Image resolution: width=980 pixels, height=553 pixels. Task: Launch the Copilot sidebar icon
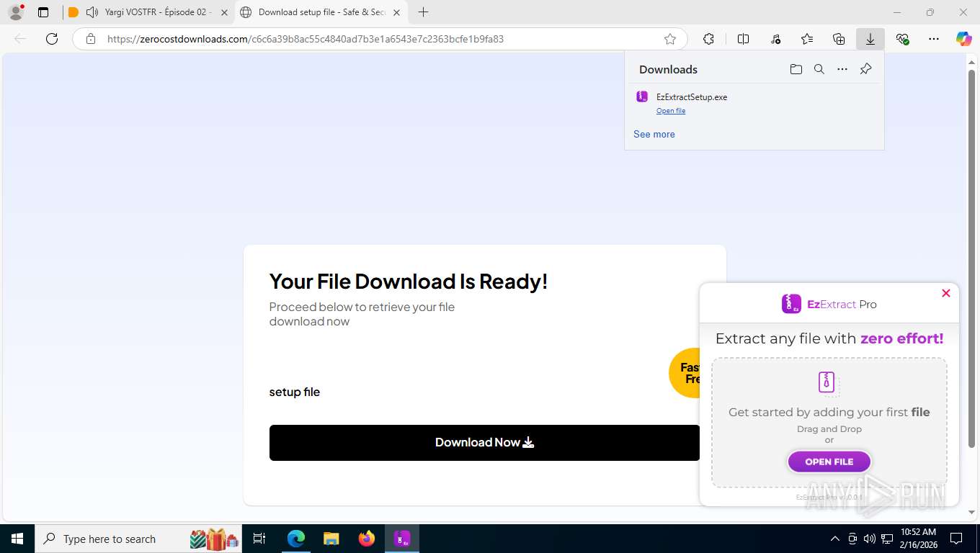pyautogui.click(x=964, y=39)
